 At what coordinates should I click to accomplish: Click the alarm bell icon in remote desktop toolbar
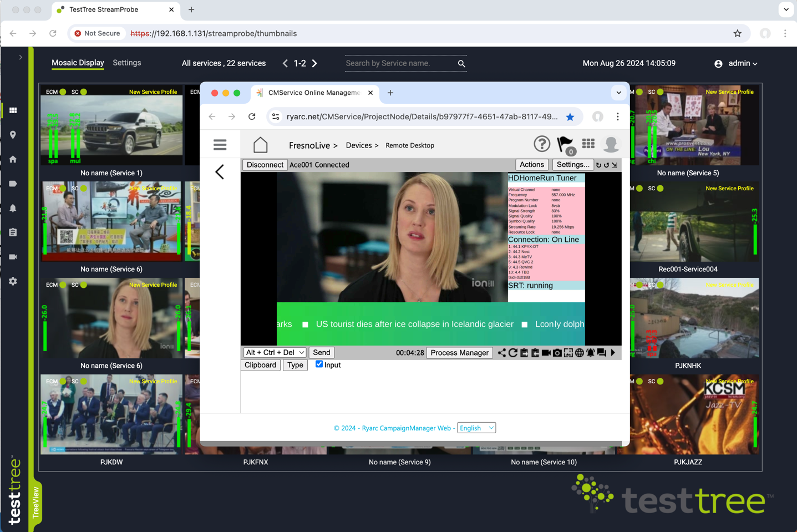(x=591, y=353)
